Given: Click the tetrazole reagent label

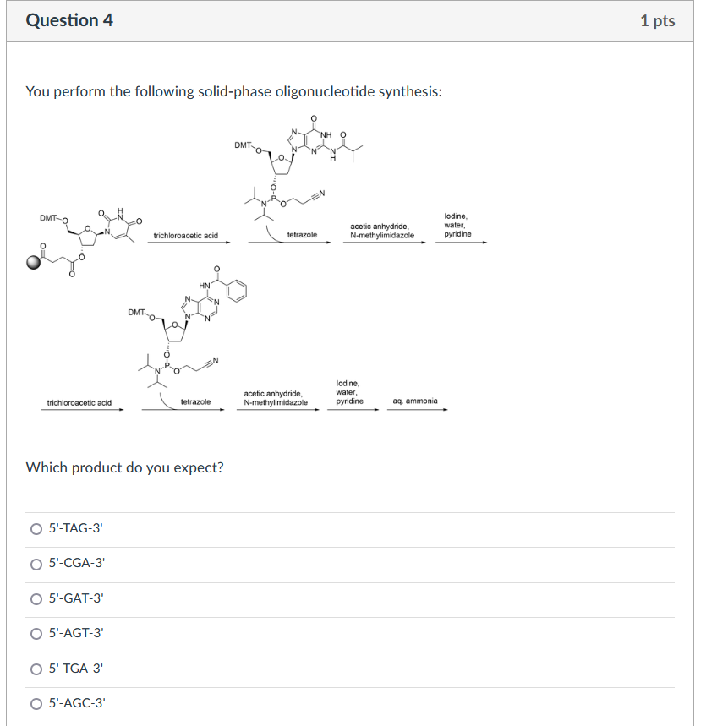Looking at the screenshot, I should click(300, 234).
